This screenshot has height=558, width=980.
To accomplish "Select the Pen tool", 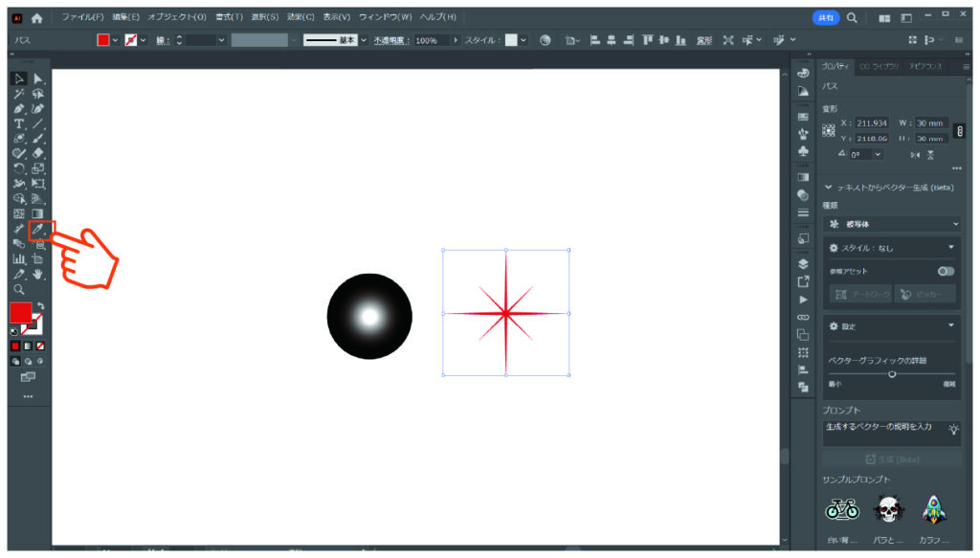I will (x=19, y=109).
